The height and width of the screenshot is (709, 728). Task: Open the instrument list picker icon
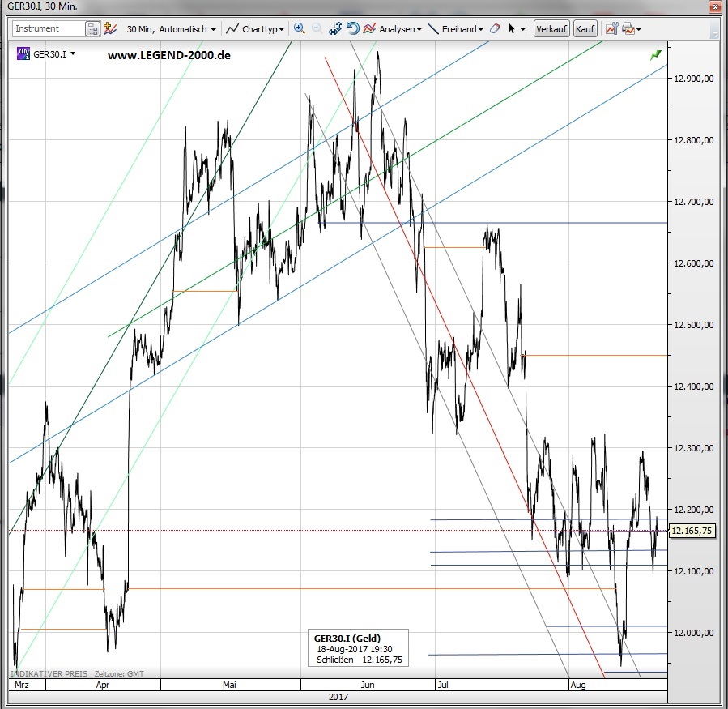(93, 29)
